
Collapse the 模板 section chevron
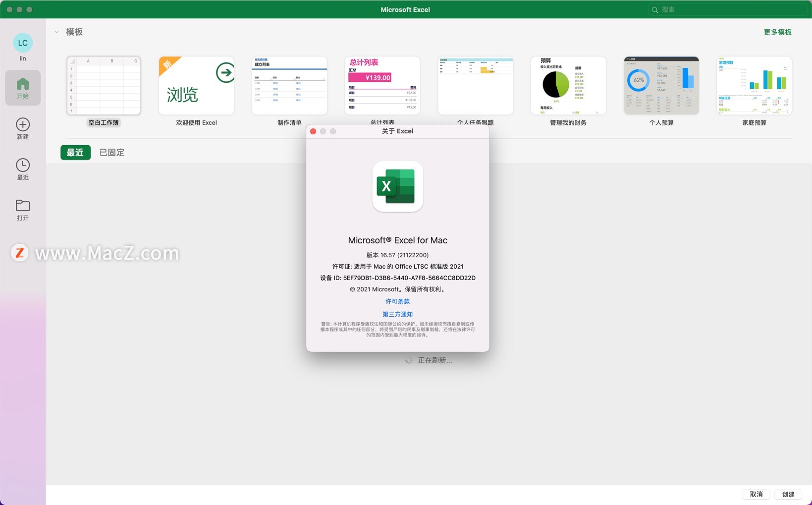[56, 32]
